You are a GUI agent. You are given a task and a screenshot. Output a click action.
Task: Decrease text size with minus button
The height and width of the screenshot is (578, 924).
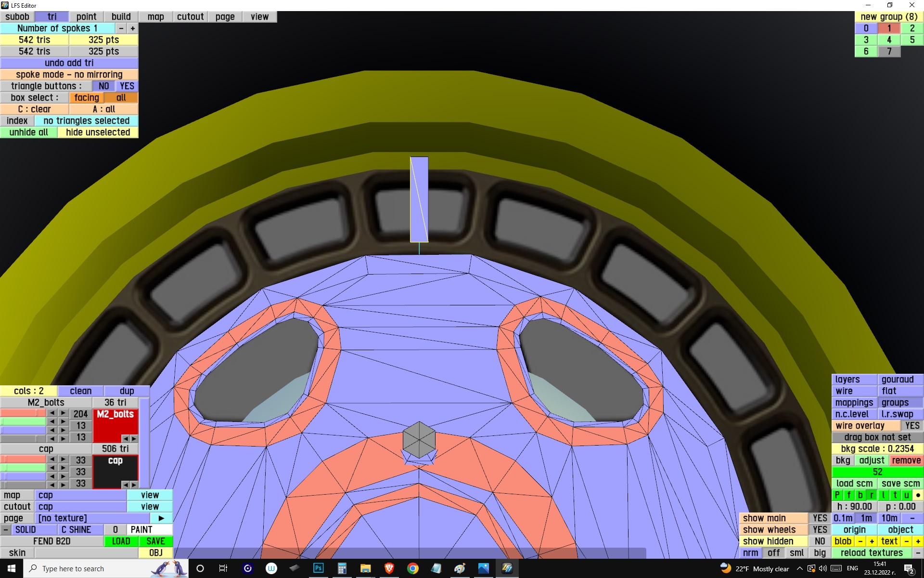pos(906,541)
